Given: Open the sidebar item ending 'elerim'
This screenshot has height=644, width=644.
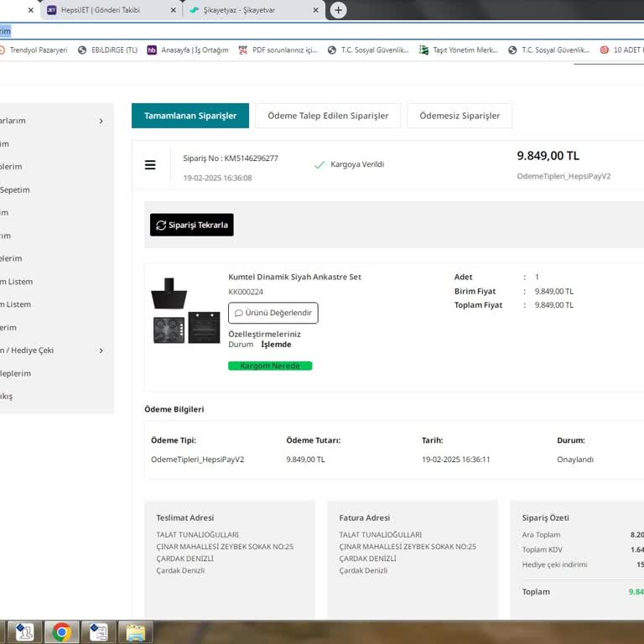Looking at the screenshot, I should pos(11,258).
